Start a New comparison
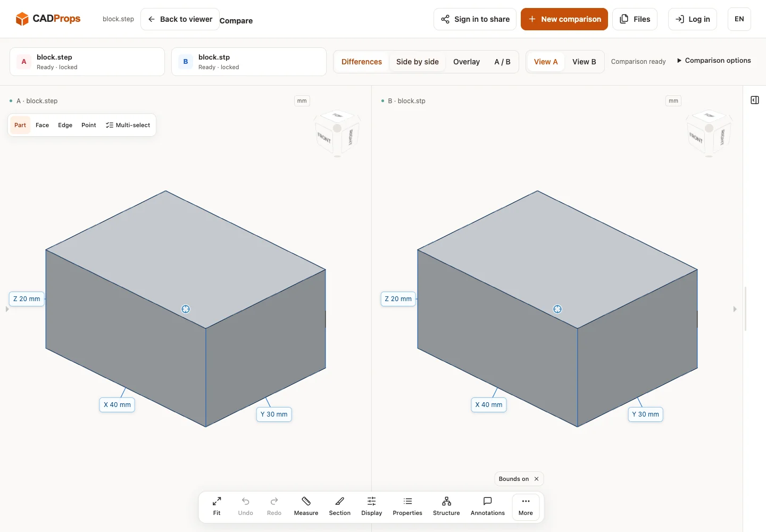This screenshot has width=766, height=532. [x=564, y=19]
